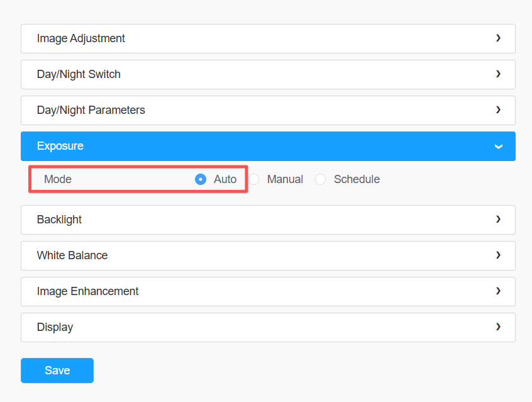Viewport: 532px width, 402px height.
Task: Expand the White Balance section arrow
Action: 498,255
